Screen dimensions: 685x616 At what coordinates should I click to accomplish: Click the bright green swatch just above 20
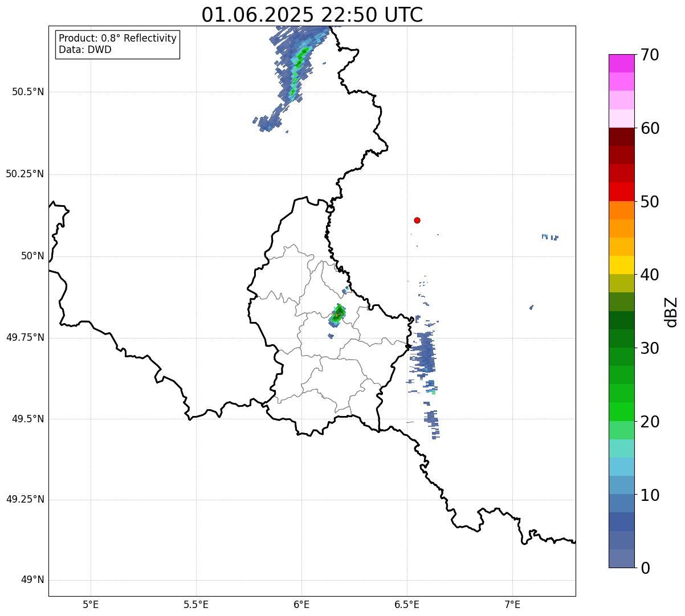coord(622,412)
